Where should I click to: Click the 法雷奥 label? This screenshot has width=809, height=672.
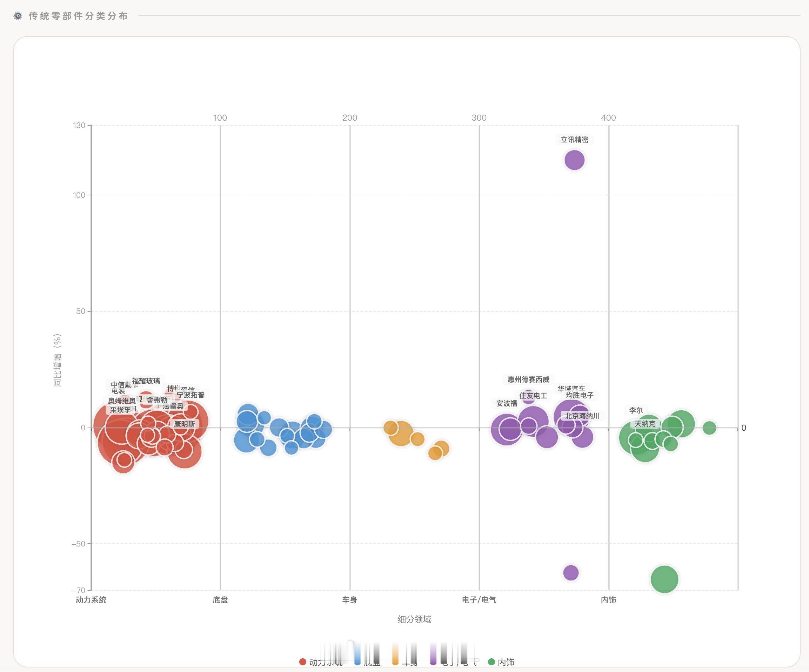click(x=173, y=406)
